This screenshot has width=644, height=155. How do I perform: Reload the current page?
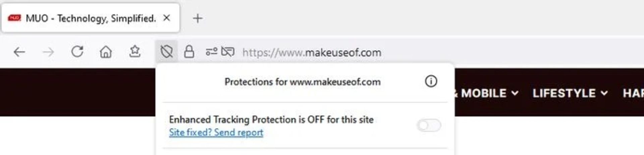(77, 52)
